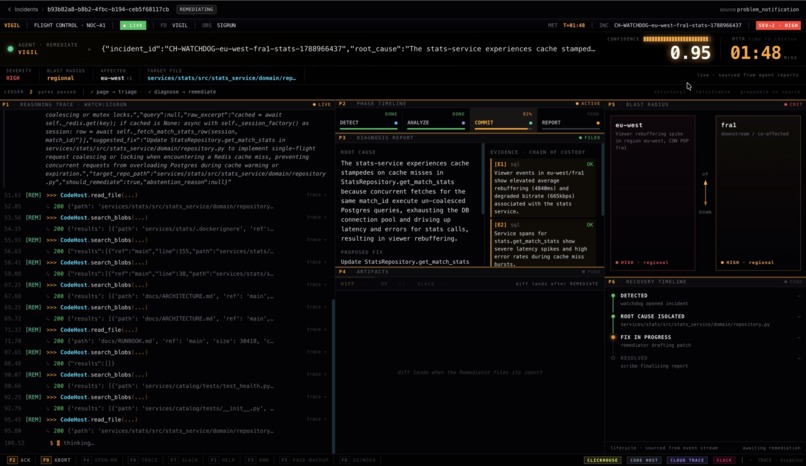Click the incident JSON summary text
The height and width of the screenshot is (466, 806).
(348, 49)
